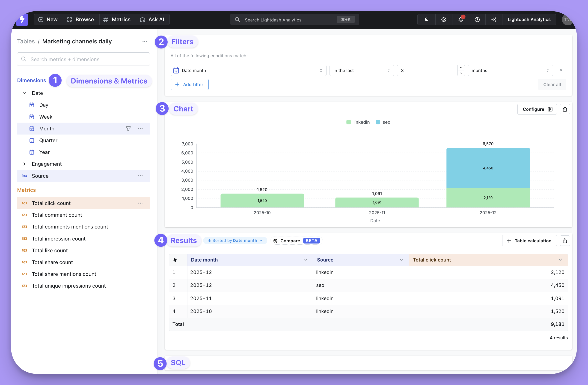This screenshot has width=588, height=385.
Task: Toggle linkedin series in chart legend
Action: 358,122
